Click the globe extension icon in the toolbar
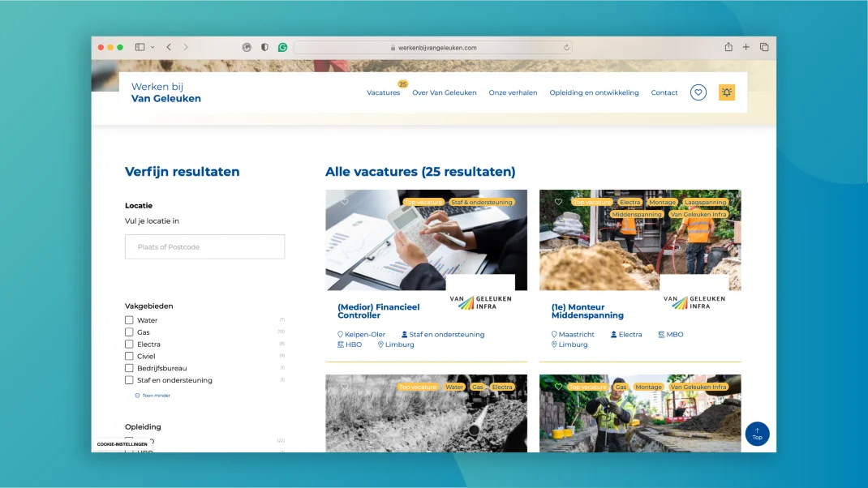The height and width of the screenshot is (488, 868). click(247, 48)
